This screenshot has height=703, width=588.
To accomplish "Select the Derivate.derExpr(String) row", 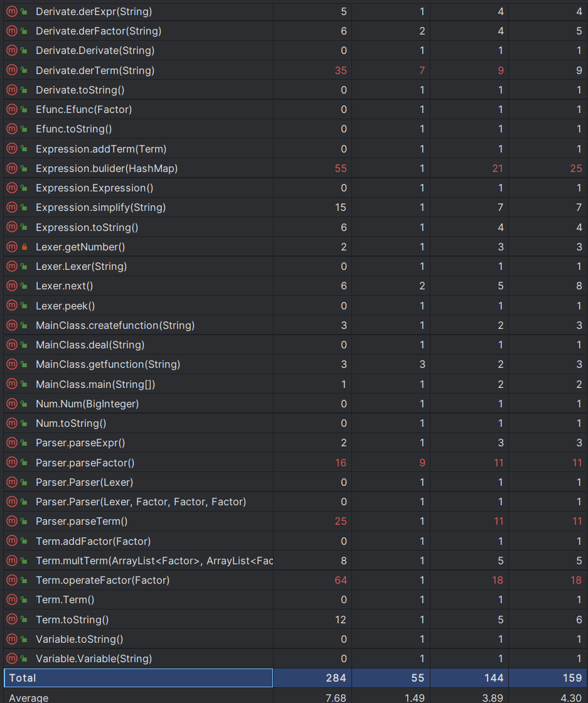I will (294, 11).
